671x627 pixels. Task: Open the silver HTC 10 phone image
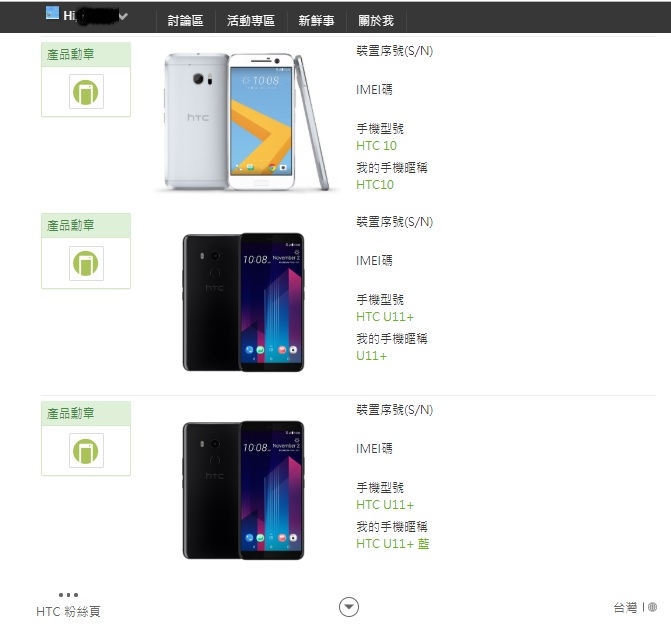pos(246,122)
